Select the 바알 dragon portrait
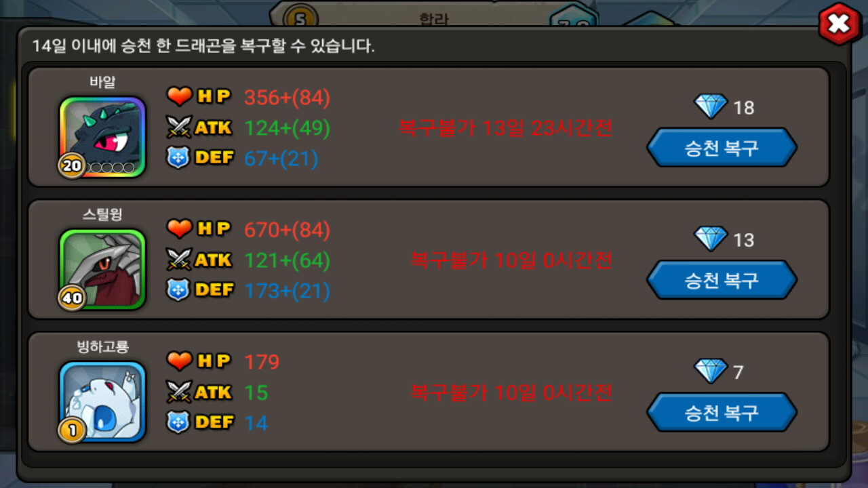The width and height of the screenshot is (868, 488). (102, 136)
